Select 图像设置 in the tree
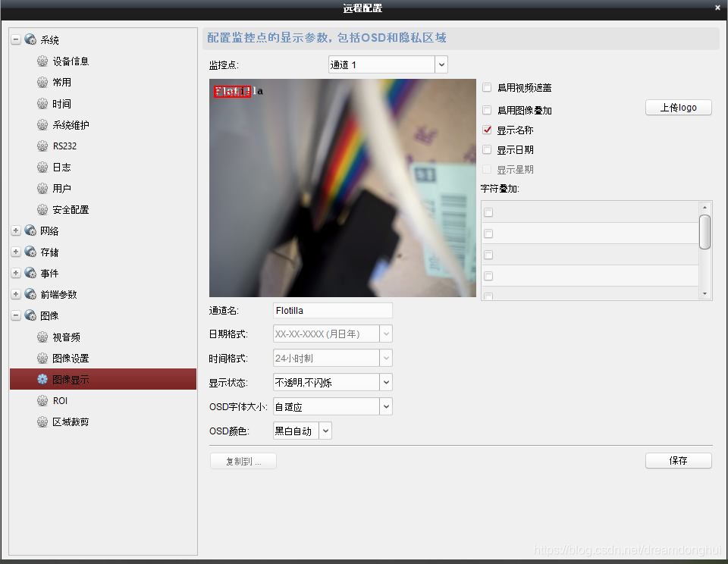The height and width of the screenshot is (564, 728). (x=71, y=359)
